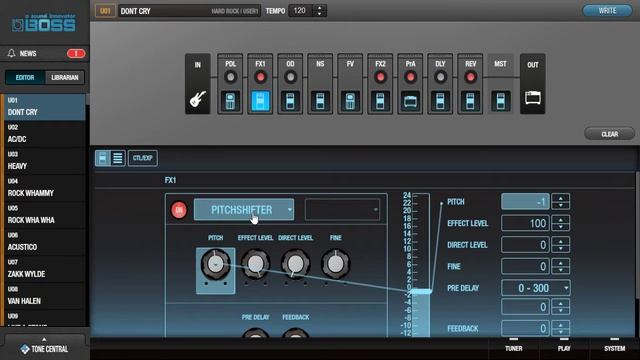640x360 pixels.
Task: Select the PDL pedal effect block icon
Action: (x=230, y=101)
